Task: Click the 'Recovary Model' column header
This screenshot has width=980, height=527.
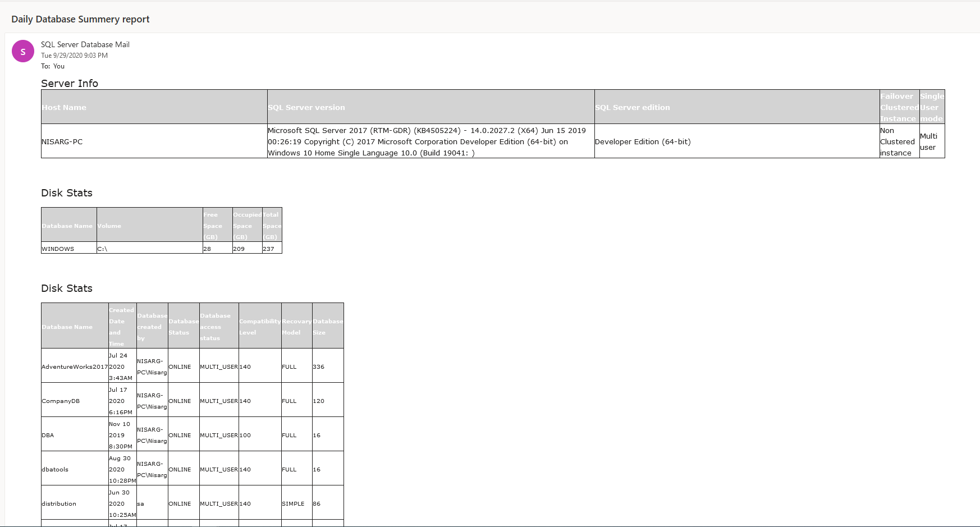Action: click(x=297, y=326)
